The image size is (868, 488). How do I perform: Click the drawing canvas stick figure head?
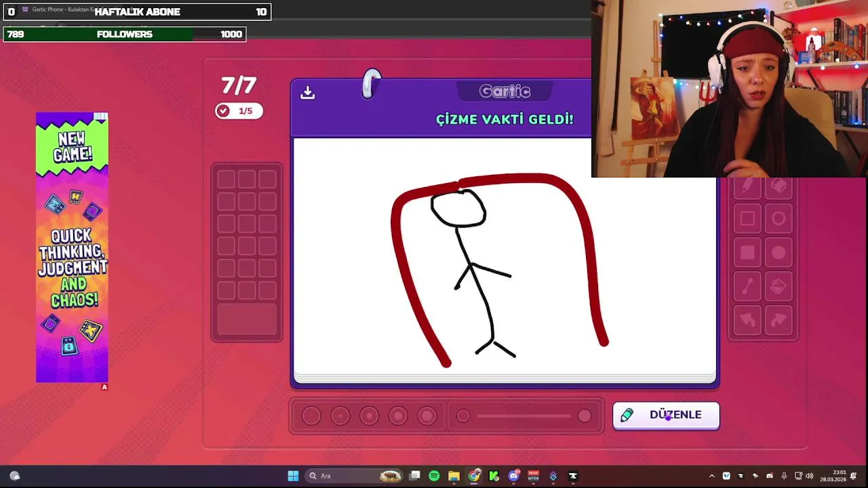click(458, 209)
